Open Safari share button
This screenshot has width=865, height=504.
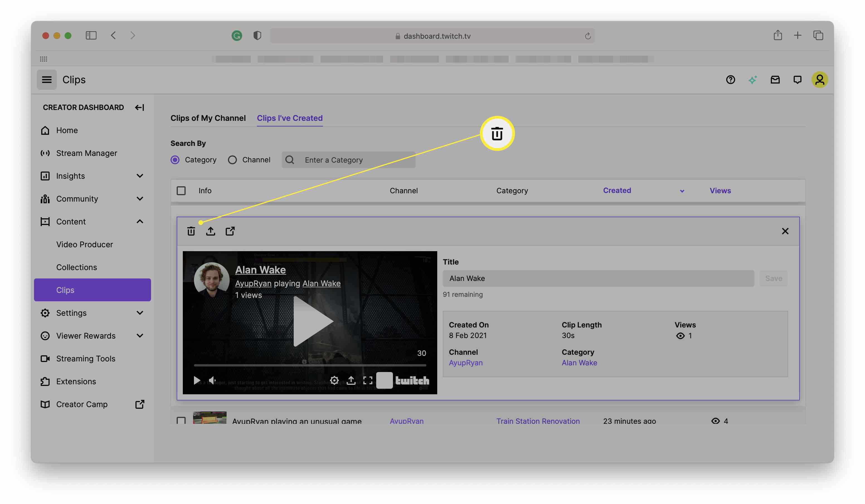pos(777,35)
